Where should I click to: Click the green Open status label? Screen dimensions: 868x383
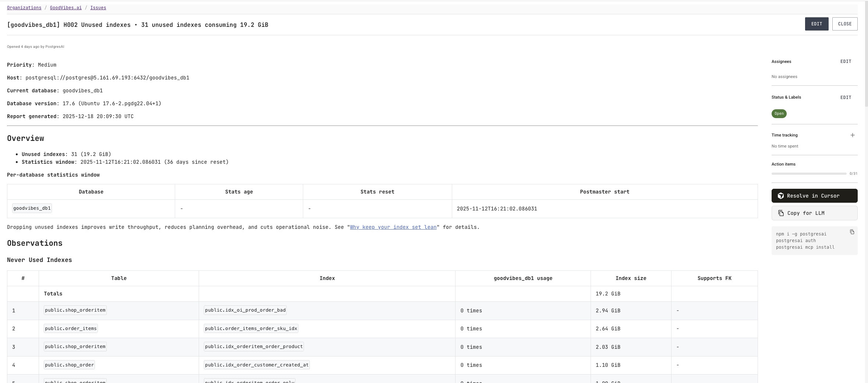[x=779, y=113]
